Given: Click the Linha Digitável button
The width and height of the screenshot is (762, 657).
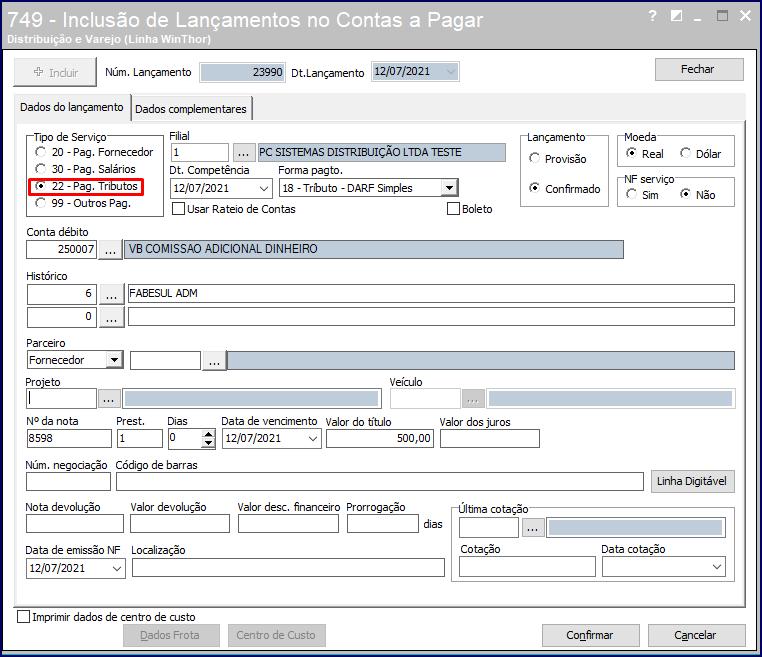Looking at the screenshot, I should pyautogui.click(x=692, y=481).
